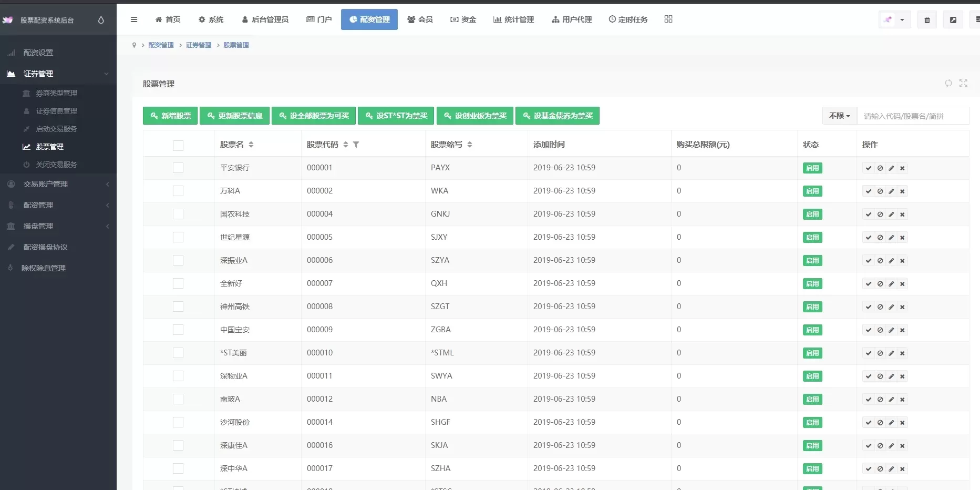Click the external link icon in top bar

click(953, 20)
